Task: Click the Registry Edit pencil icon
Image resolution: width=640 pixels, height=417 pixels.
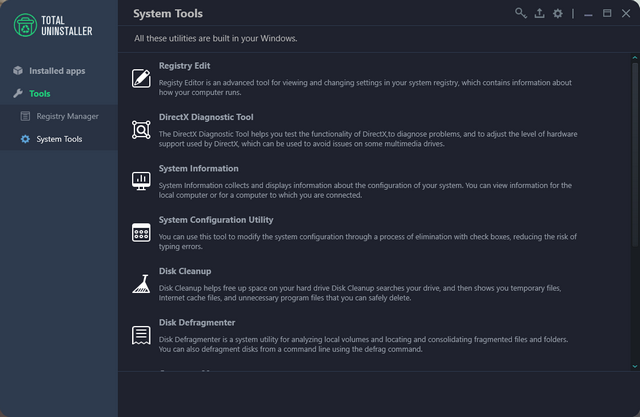Action: pos(141,77)
